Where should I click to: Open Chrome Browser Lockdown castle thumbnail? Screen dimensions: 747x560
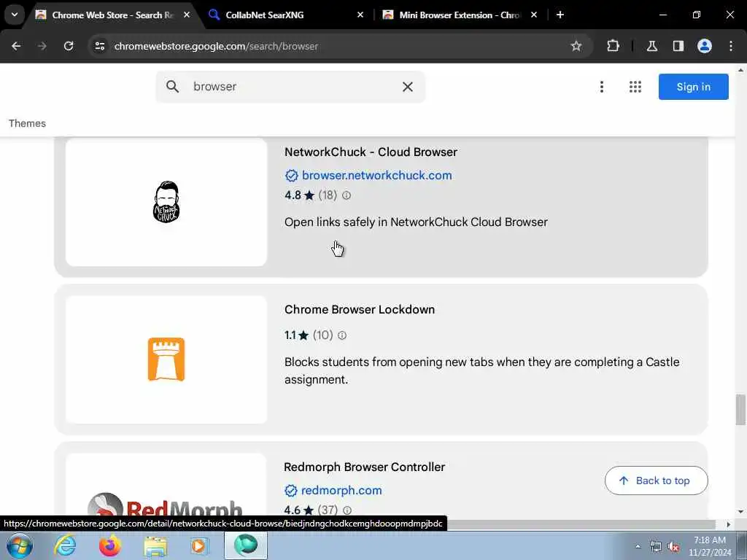pos(166,359)
